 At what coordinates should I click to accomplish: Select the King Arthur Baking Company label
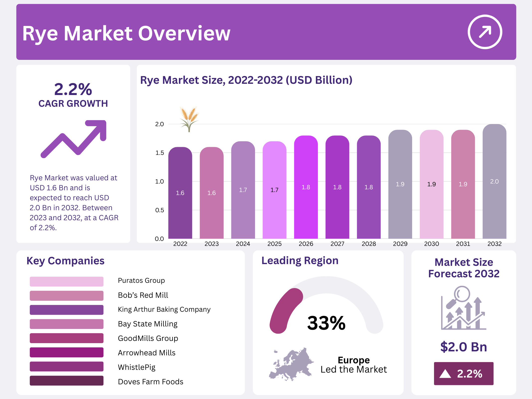tap(164, 309)
